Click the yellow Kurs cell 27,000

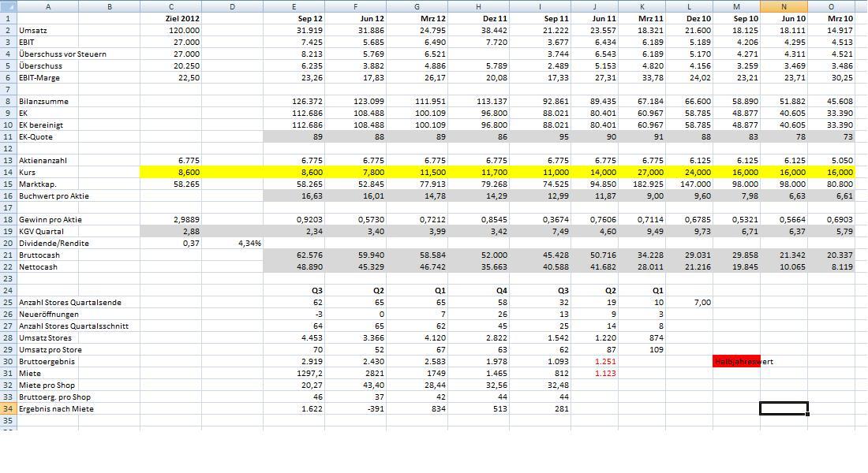coord(642,172)
